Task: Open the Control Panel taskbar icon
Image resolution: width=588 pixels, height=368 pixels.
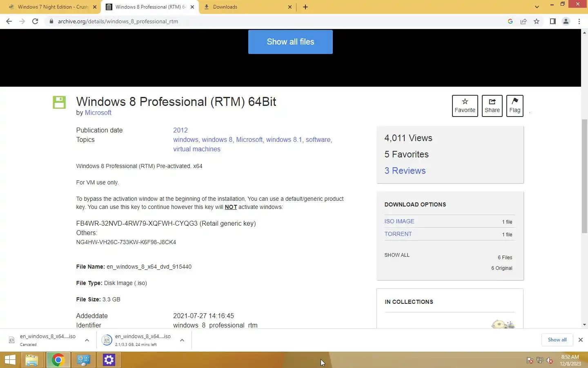Action: pos(84,360)
